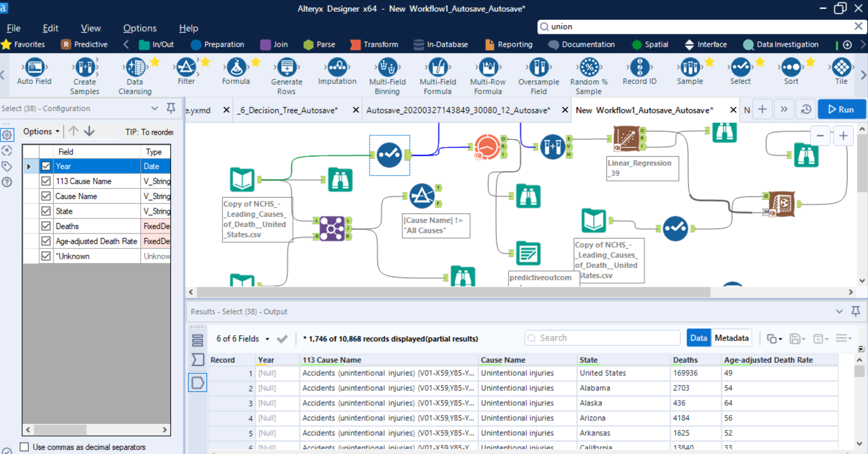Click the Linear Regression node on canvas
Image resolution: width=868 pixels, height=454 pixels.
click(627, 139)
